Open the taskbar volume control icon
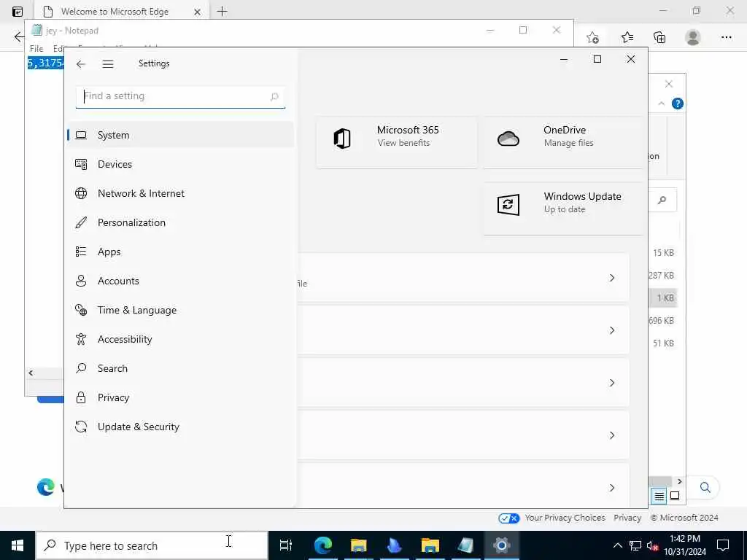 tap(653, 545)
